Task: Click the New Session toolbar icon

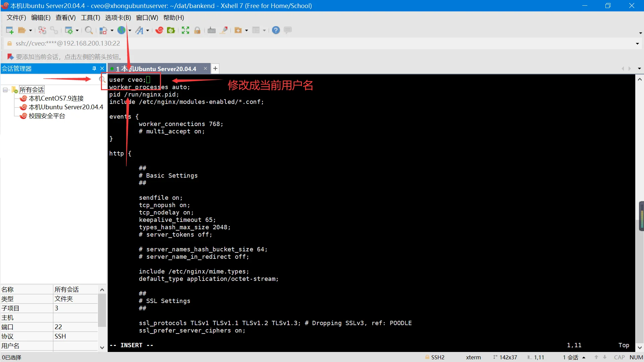Action: [9, 31]
